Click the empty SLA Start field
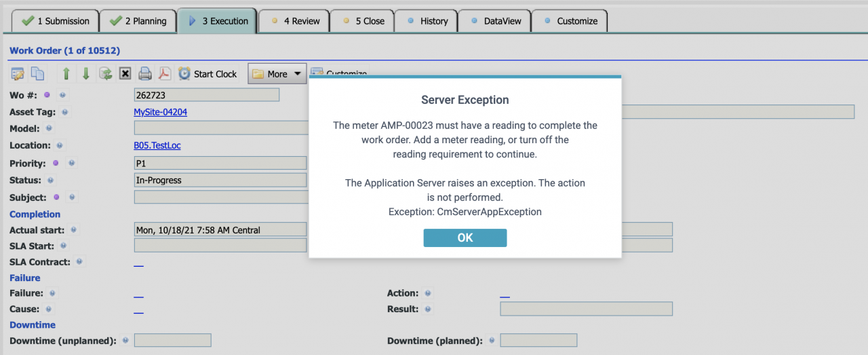Viewport: 868px width, 355px height. tap(221, 246)
